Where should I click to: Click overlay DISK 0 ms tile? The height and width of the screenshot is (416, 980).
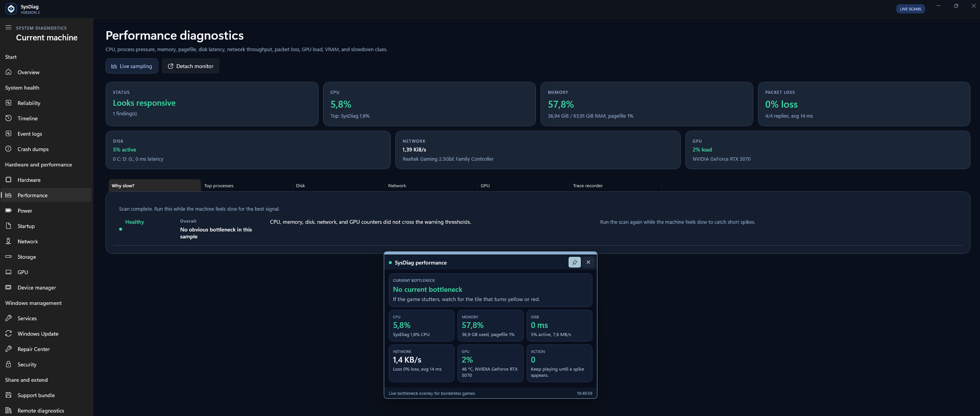(559, 326)
